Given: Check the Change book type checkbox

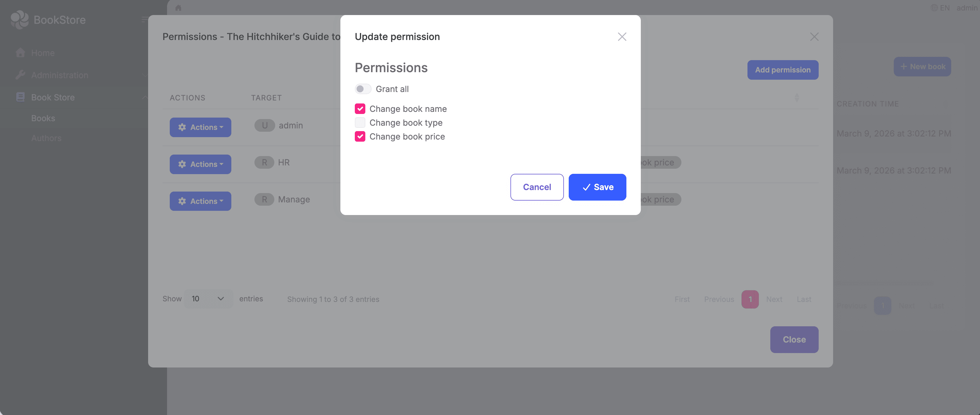Looking at the screenshot, I should (360, 122).
